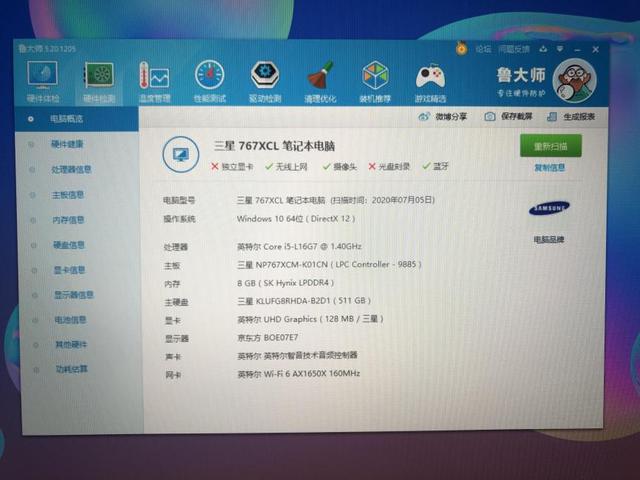640x480 pixels.
Task: Click the green 重新扫描 rescan button
Action: (x=551, y=146)
